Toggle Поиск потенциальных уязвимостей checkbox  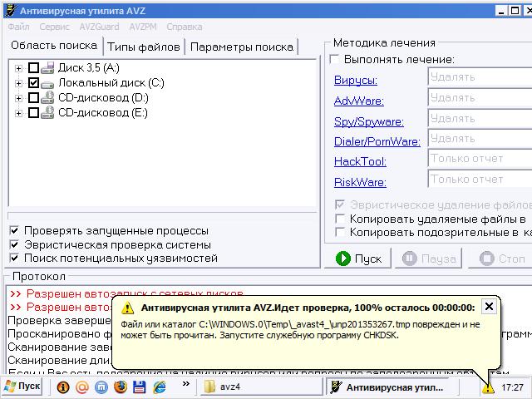14,259
